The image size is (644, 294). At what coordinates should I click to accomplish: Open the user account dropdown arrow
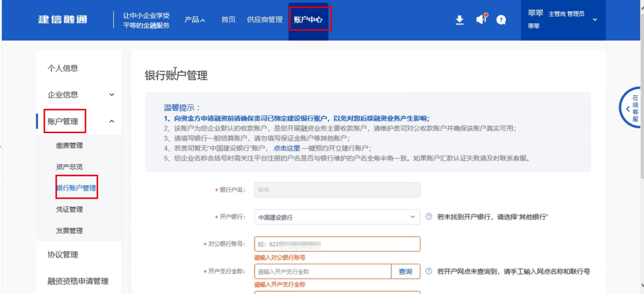coord(595,20)
